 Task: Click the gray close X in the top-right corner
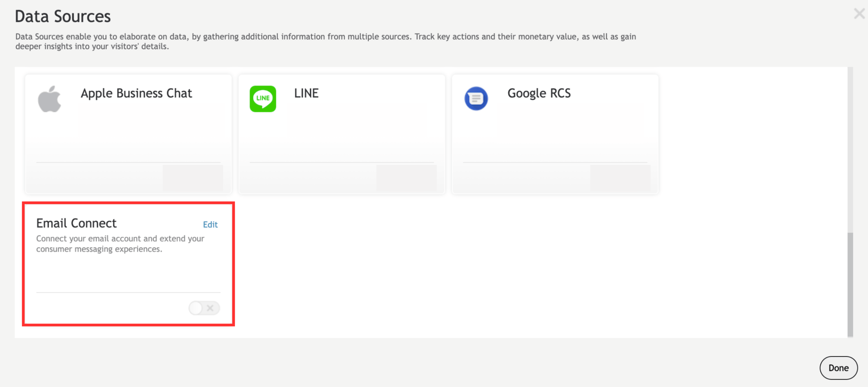pos(859,14)
